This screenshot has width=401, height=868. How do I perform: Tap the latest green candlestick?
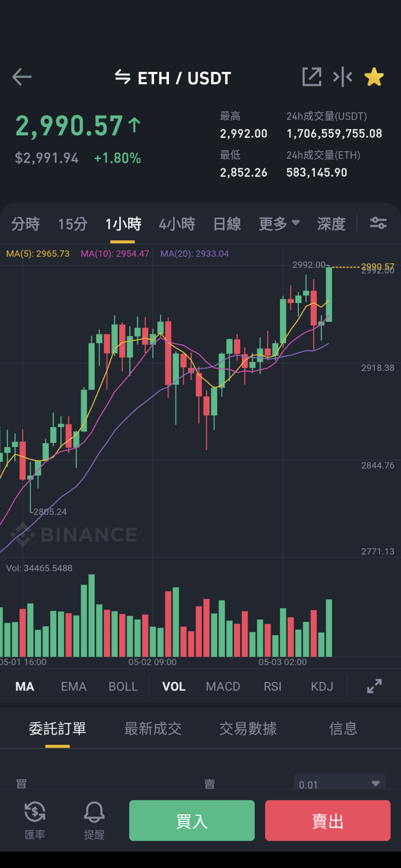329,294
